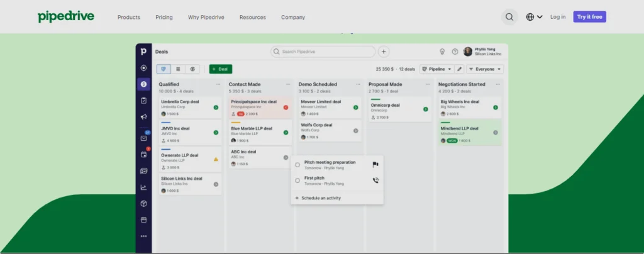
Task: Open the Pipeline dropdown
Action: (436, 69)
